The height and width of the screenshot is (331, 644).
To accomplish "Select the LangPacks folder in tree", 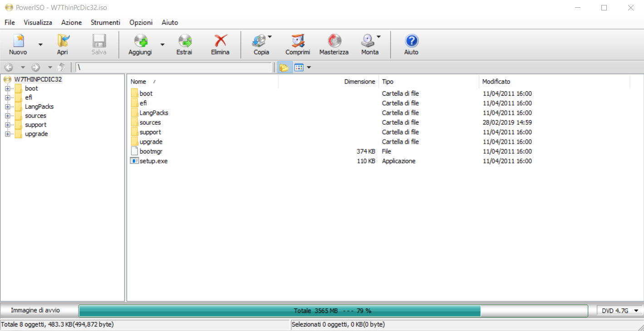I will click(x=39, y=107).
